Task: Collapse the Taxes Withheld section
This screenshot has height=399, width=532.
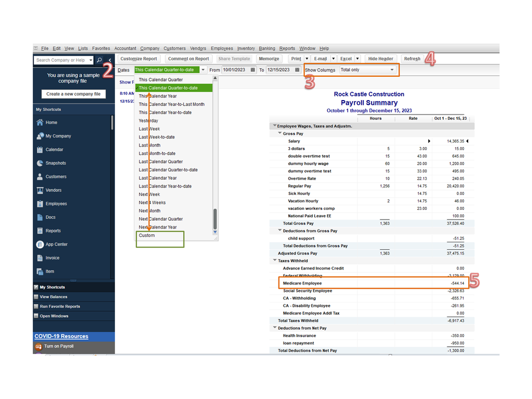Action: coord(274,260)
